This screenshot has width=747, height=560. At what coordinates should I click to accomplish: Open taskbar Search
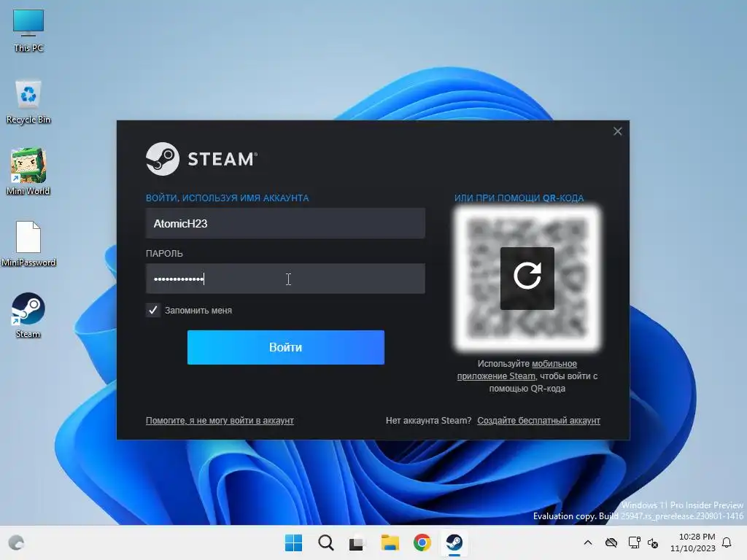(x=326, y=542)
